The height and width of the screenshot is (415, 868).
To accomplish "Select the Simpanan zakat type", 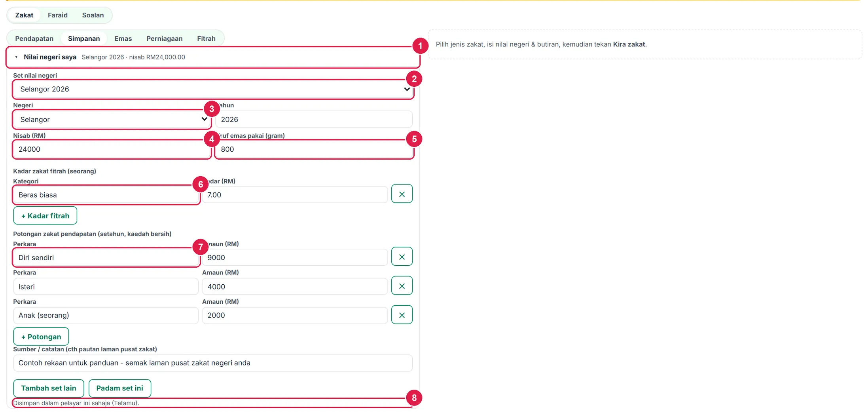I will [x=84, y=38].
